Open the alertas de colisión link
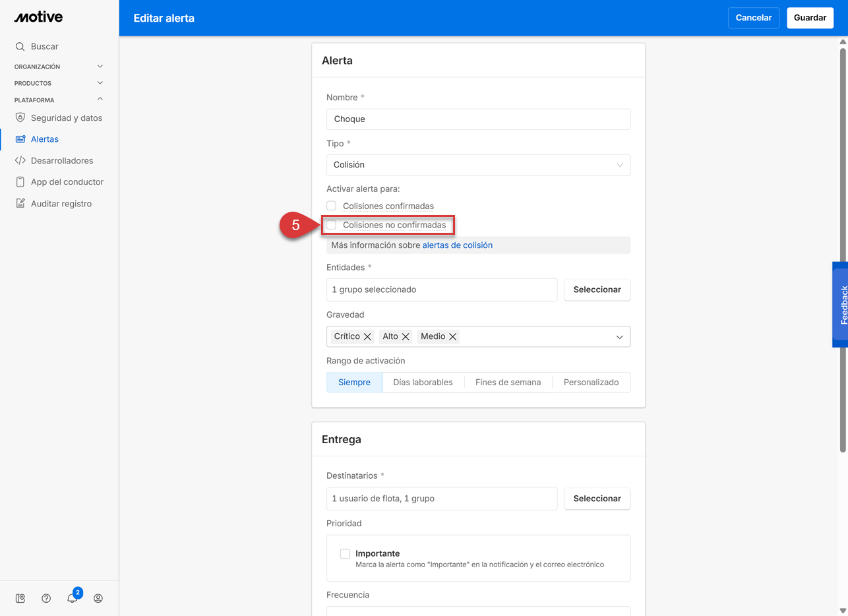 click(457, 245)
